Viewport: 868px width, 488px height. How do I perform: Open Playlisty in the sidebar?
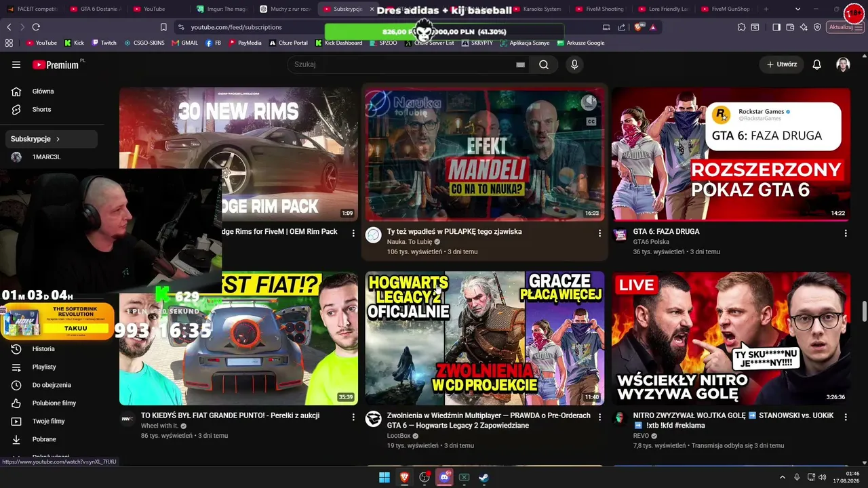(x=44, y=367)
